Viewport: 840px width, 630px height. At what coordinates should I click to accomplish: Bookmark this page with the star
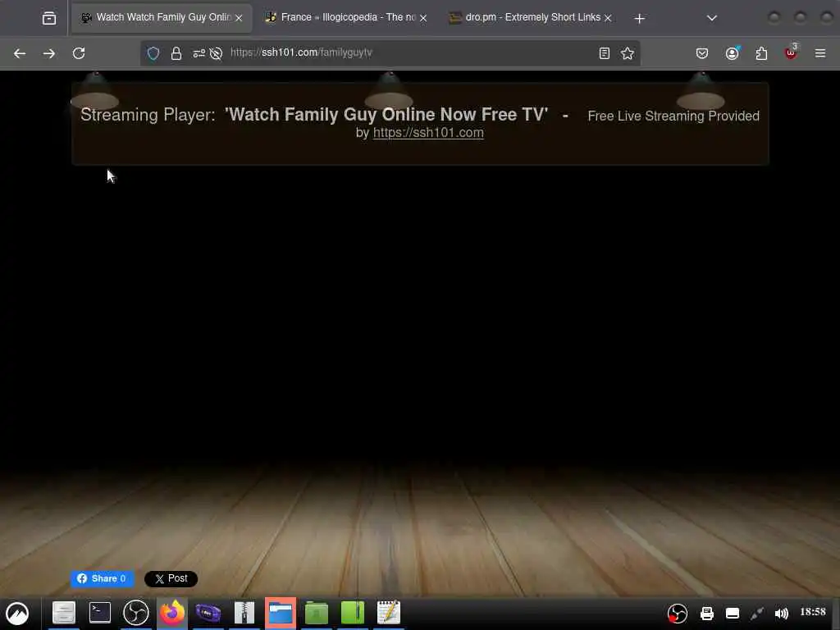point(628,53)
